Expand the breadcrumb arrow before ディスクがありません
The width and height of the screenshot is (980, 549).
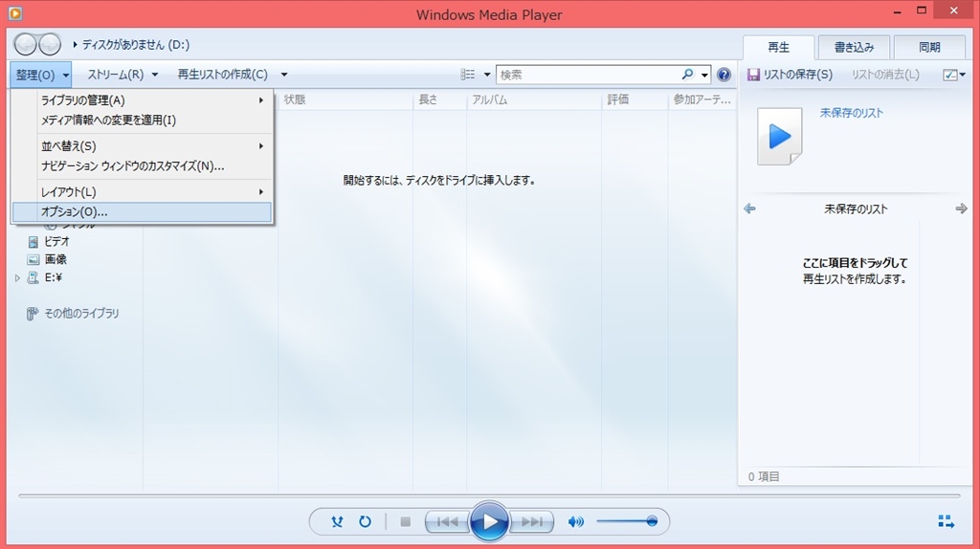(x=75, y=44)
